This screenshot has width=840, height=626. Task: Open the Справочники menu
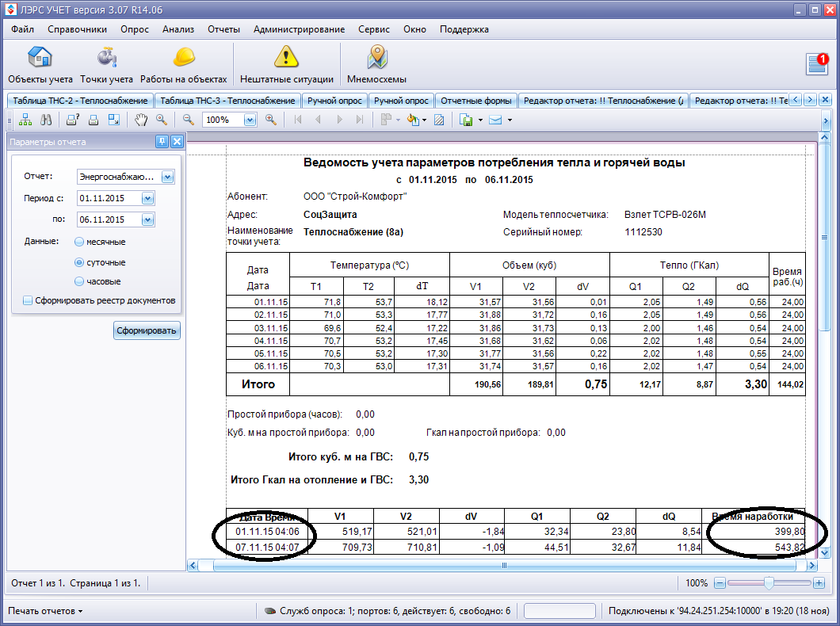click(77, 29)
